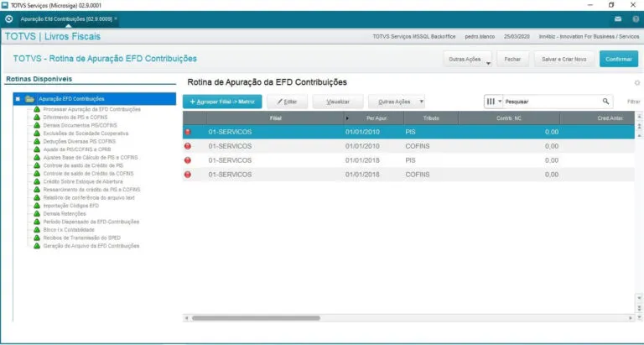The width and height of the screenshot is (644, 345).
Task: Click green icon beside Crédito Sobre Estoque de Abertura
Action: click(x=37, y=182)
